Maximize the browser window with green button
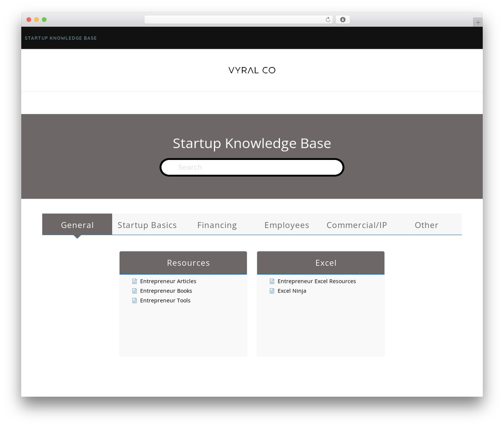 [x=44, y=20]
